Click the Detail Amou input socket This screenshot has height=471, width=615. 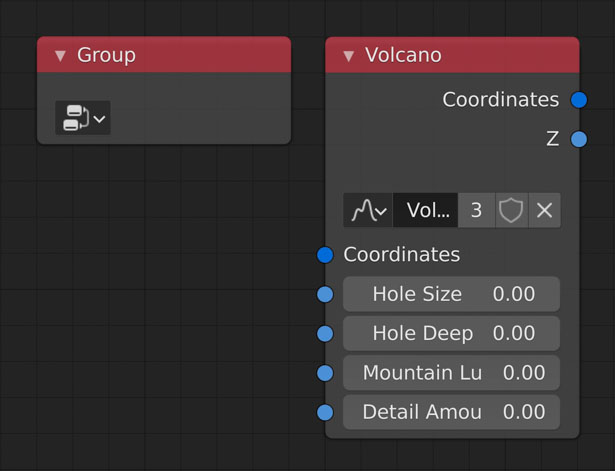[325, 412]
